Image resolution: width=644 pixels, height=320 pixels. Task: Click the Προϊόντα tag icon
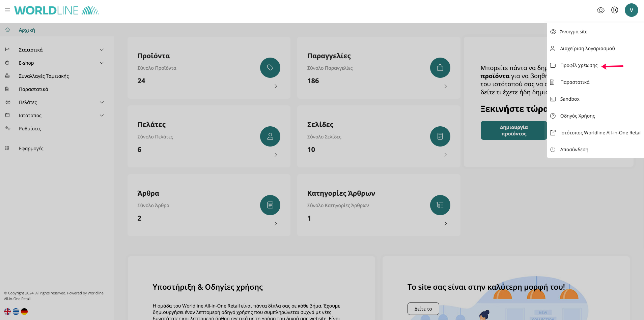point(270,68)
